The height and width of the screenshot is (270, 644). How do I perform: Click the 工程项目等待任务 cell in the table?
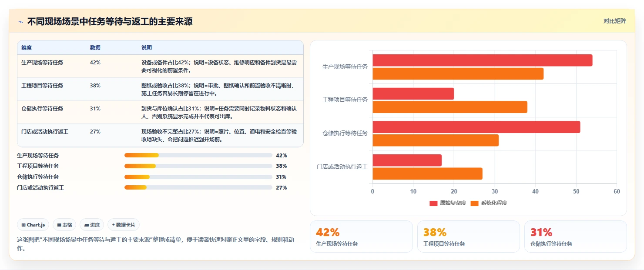(42, 85)
